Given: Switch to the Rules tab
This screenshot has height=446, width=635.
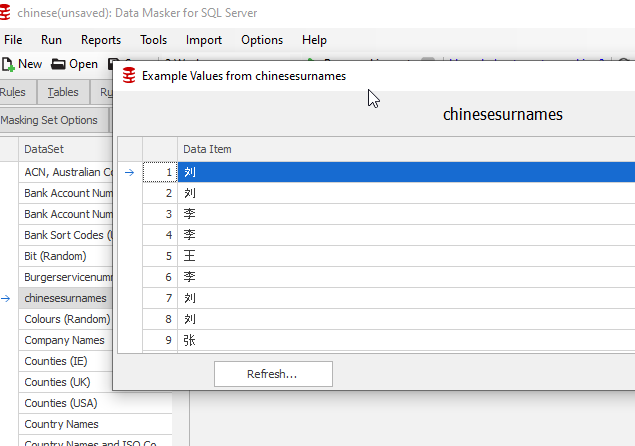Looking at the screenshot, I should pyautogui.click(x=13, y=92).
